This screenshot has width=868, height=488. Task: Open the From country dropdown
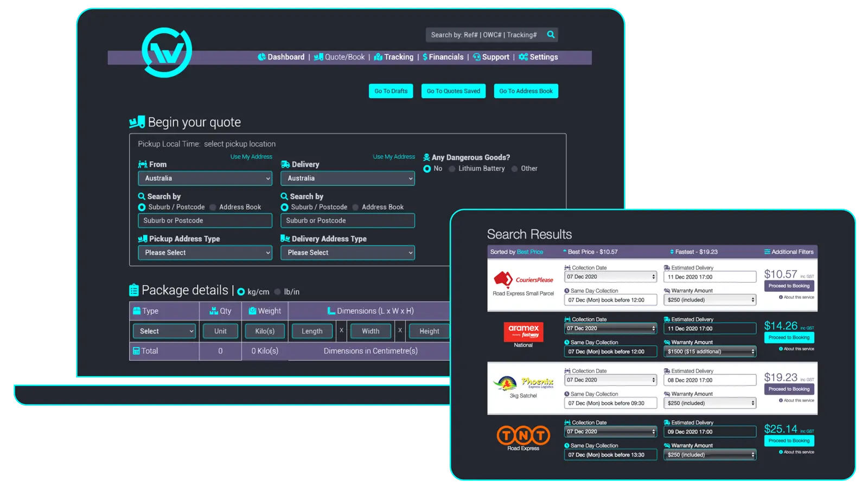click(205, 178)
